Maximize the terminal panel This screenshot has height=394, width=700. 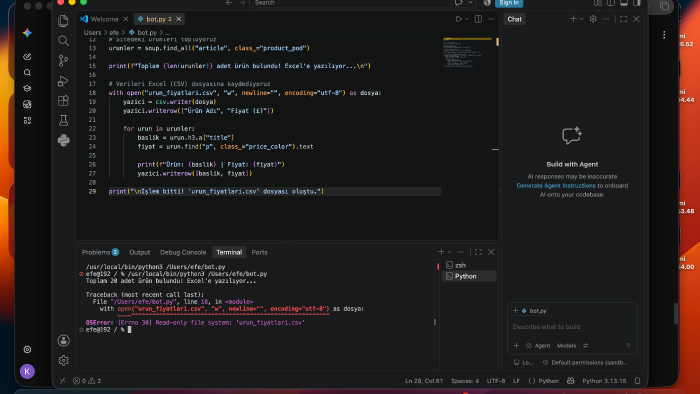pyautogui.click(x=478, y=252)
